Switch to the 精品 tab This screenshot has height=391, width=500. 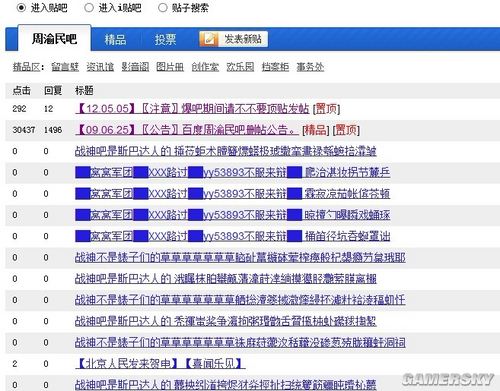pos(115,40)
